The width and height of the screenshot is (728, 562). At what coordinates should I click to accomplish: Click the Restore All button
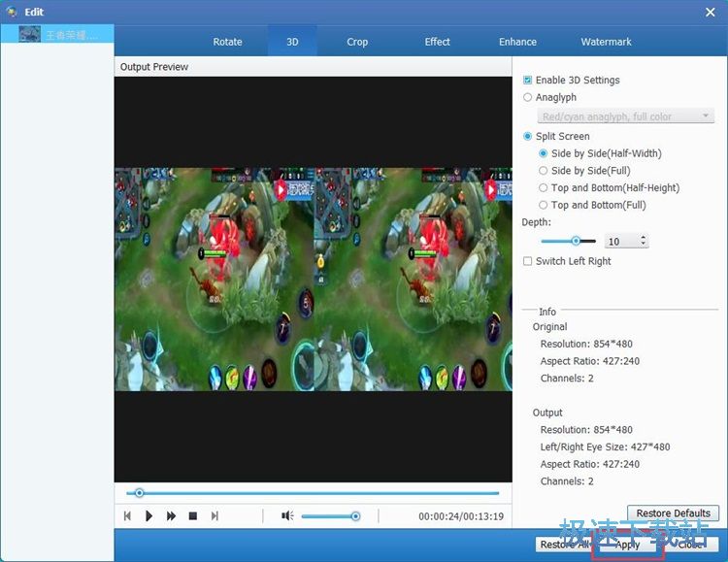[565, 545]
